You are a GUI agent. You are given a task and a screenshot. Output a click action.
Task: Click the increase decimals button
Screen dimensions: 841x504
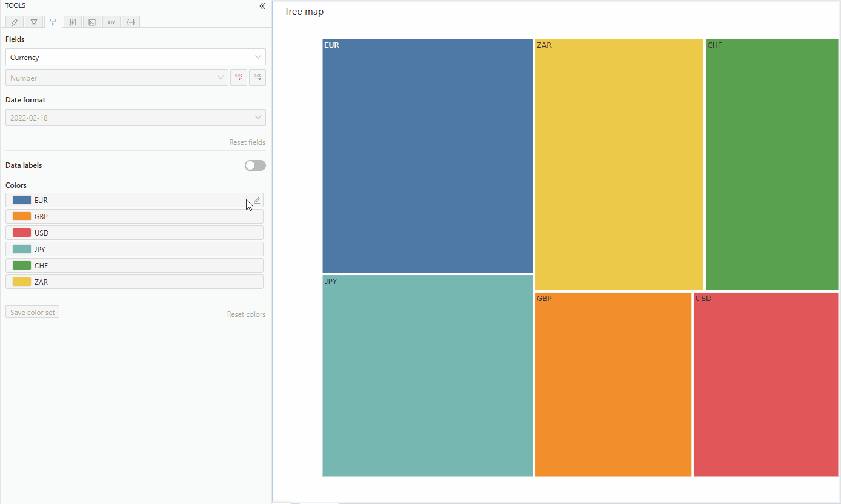pos(258,78)
